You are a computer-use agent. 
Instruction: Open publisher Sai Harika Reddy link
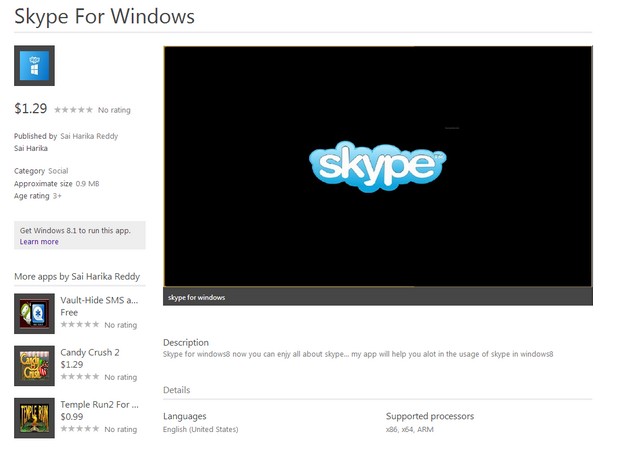(89, 136)
